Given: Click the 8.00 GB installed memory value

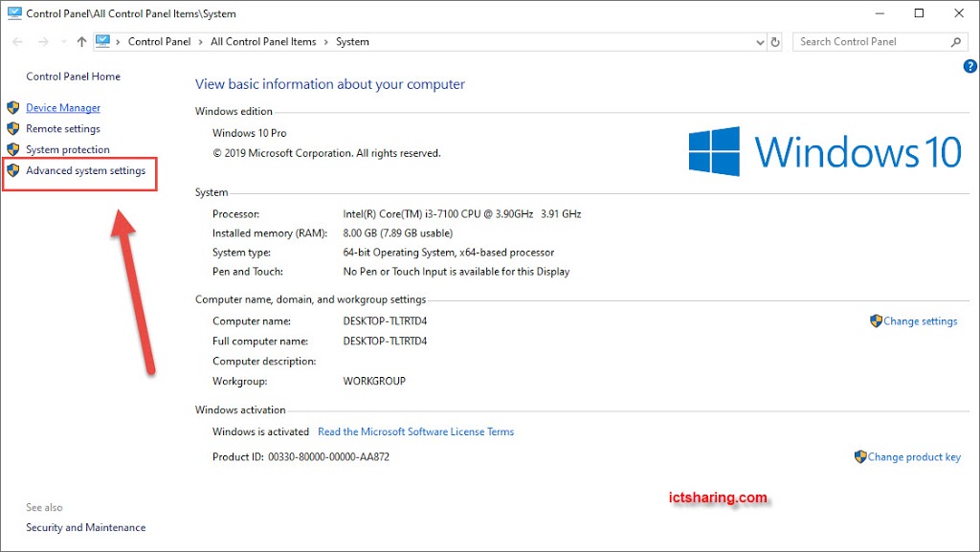Looking at the screenshot, I should pyautogui.click(x=397, y=233).
